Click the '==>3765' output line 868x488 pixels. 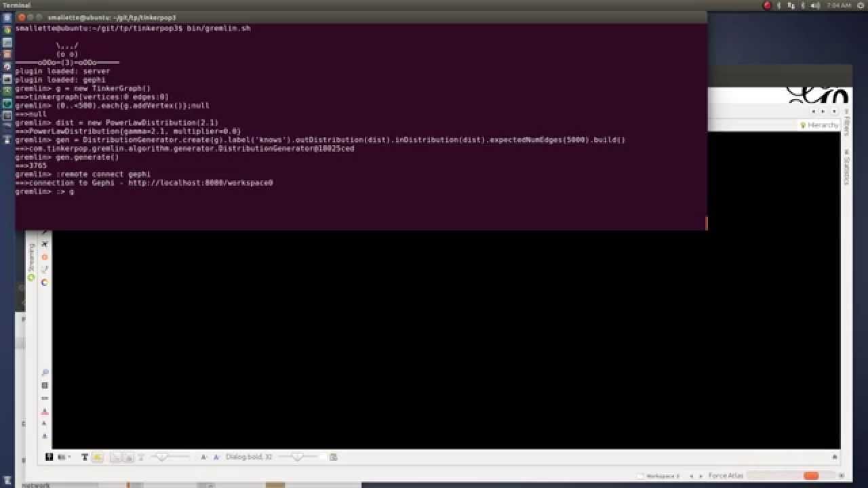coord(31,166)
